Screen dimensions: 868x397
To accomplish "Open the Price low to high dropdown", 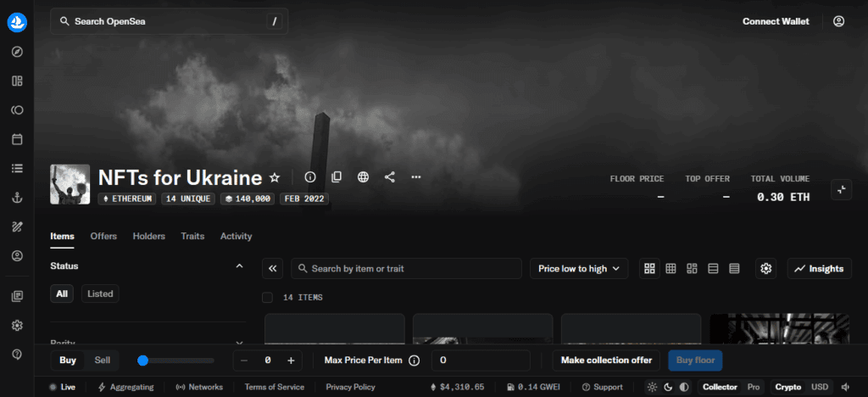I will pyautogui.click(x=579, y=269).
